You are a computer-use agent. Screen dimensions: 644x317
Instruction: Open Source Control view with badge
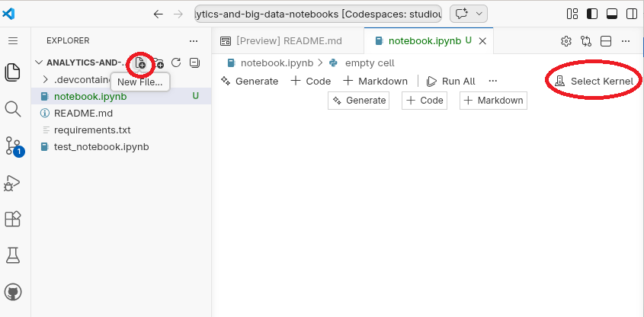(13, 146)
